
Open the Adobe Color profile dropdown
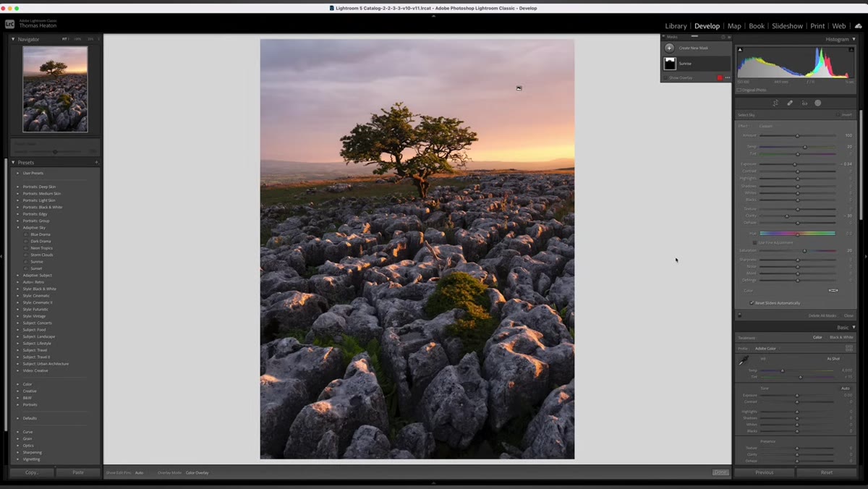[765, 348]
